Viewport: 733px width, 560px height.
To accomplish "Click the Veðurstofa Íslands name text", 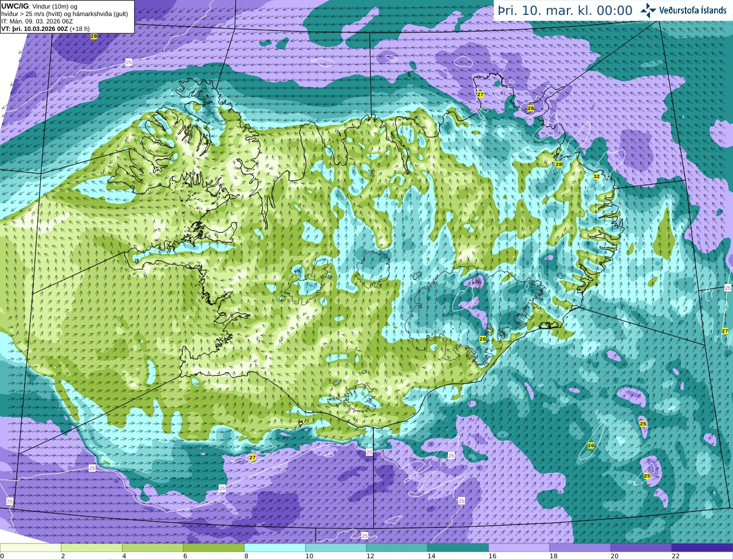I will pyautogui.click(x=692, y=10).
